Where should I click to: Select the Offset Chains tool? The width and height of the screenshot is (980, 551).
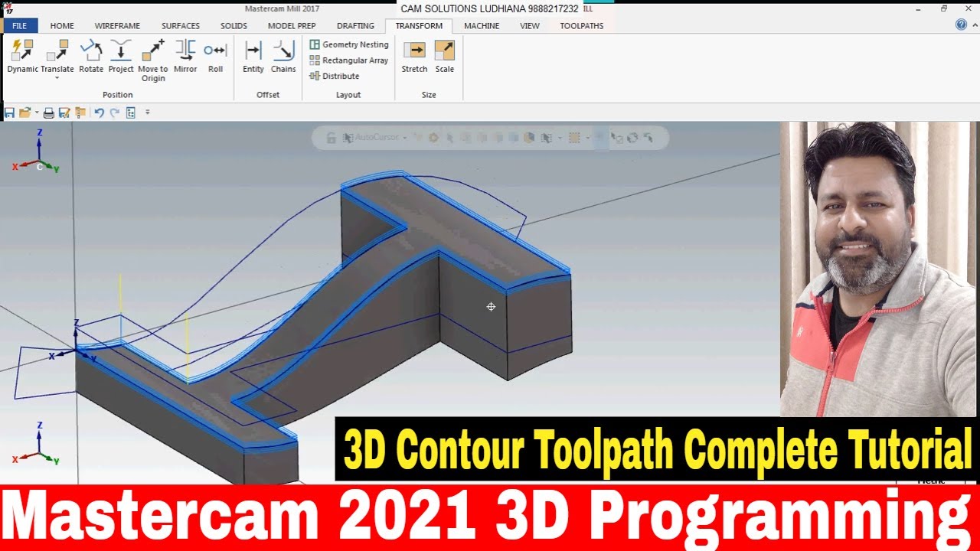coord(283,57)
